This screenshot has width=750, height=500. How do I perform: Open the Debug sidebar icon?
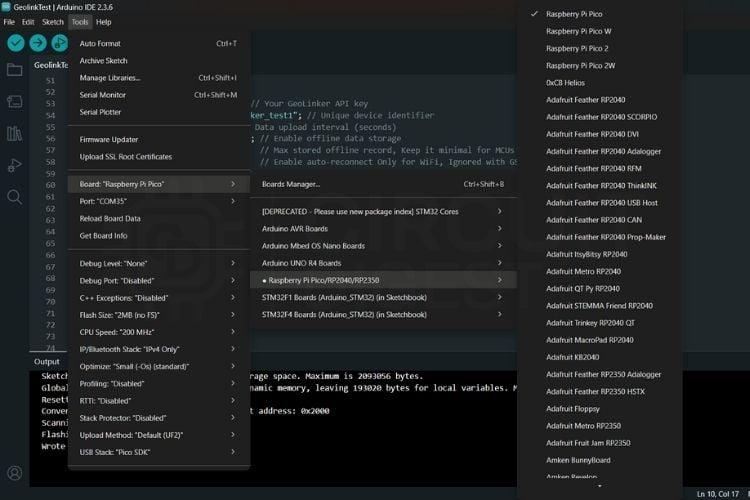coord(14,166)
